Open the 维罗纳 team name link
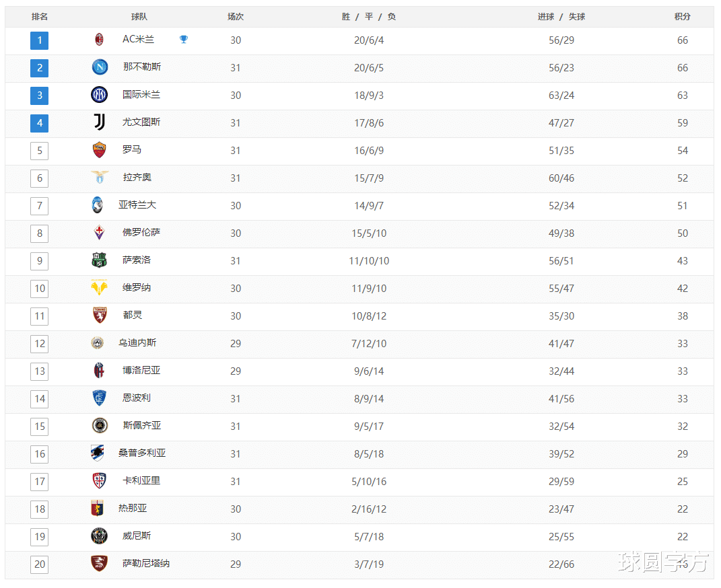The height and width of the screenshot is (588, 721). coord(137,287)
